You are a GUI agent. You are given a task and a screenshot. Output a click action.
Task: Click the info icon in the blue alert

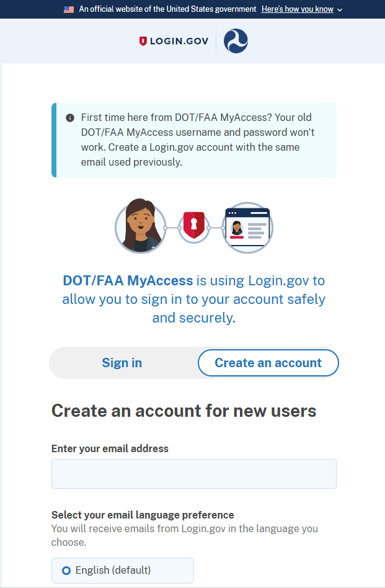(70, 117)
